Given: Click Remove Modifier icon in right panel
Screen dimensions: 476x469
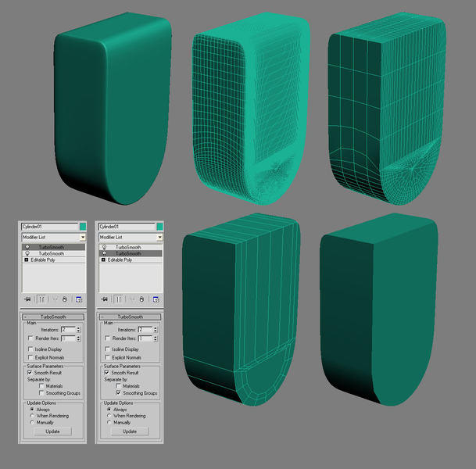Looking at the screenshot, I should (141, 299).
